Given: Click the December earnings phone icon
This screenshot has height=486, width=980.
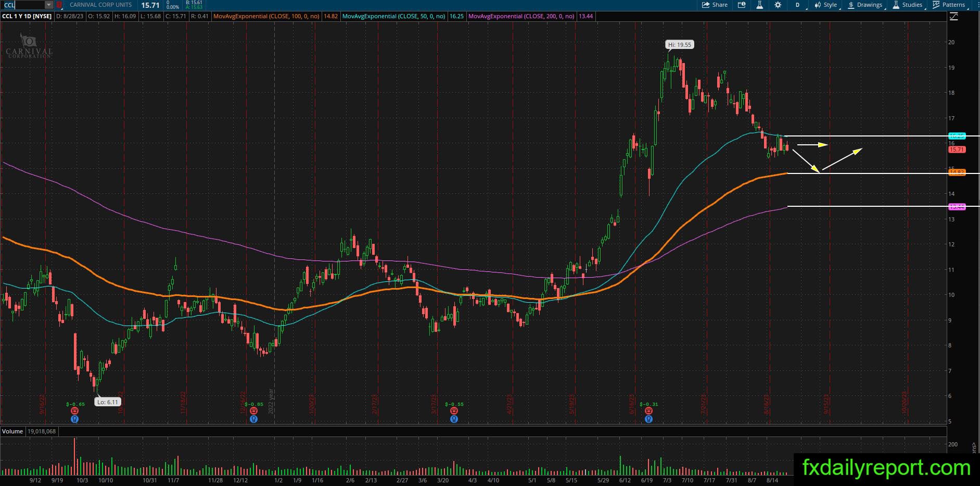Looking at the screenshot, I should pyautogui.click(x=253, y=411).
